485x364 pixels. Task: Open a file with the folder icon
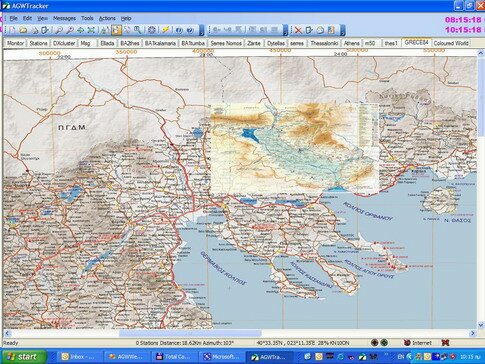coord(23,30)
